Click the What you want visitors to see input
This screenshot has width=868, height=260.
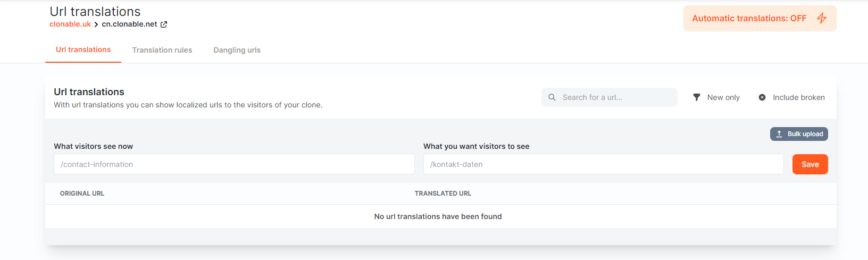(x=604, y=164)
